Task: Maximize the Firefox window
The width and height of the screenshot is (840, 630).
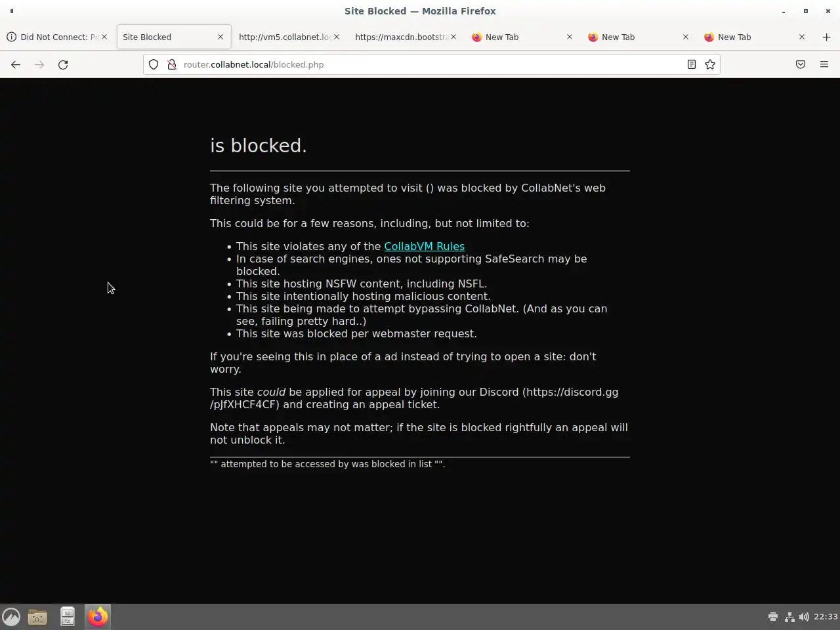Action: 806,11
